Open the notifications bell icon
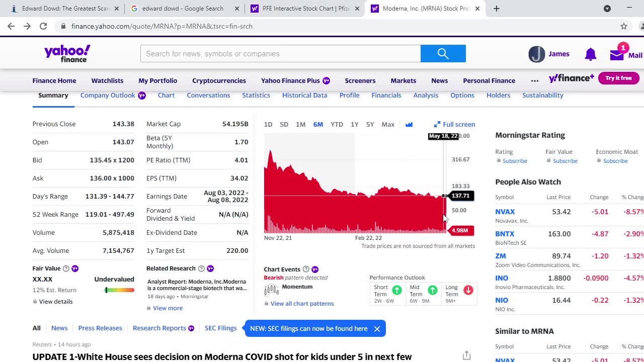This screenshot has height=362, width=644. (x=591, y=54)
